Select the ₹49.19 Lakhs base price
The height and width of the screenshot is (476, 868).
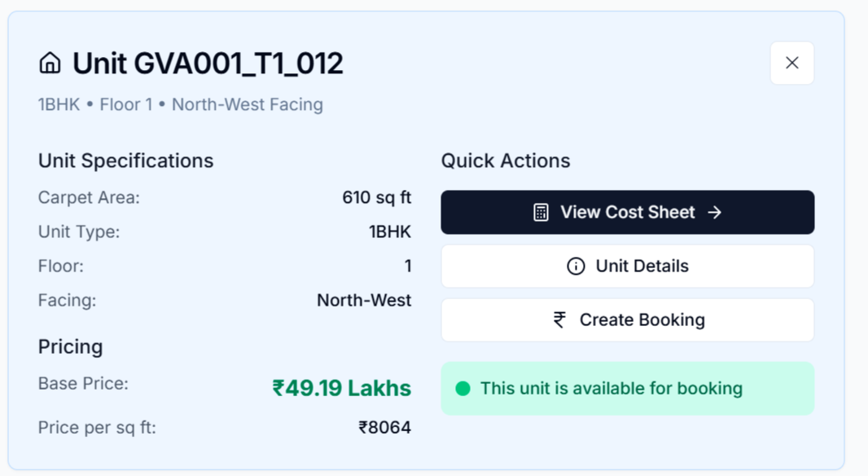pyautogui.click(x=341, y=388)
